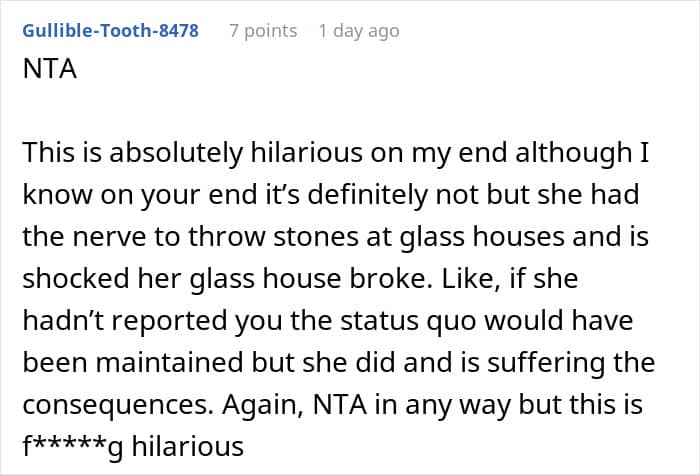Click the word "shocked" in the comment
Image resolution: width=700 pixels, height=475 pixels.
(76, 278)
